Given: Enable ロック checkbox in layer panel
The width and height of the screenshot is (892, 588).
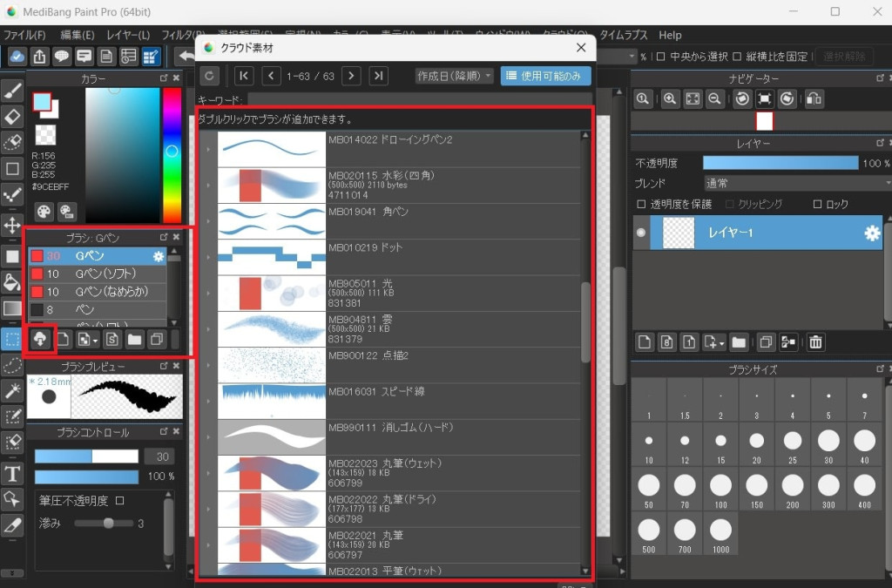Looking at the screenshot, I should point(817,204).
